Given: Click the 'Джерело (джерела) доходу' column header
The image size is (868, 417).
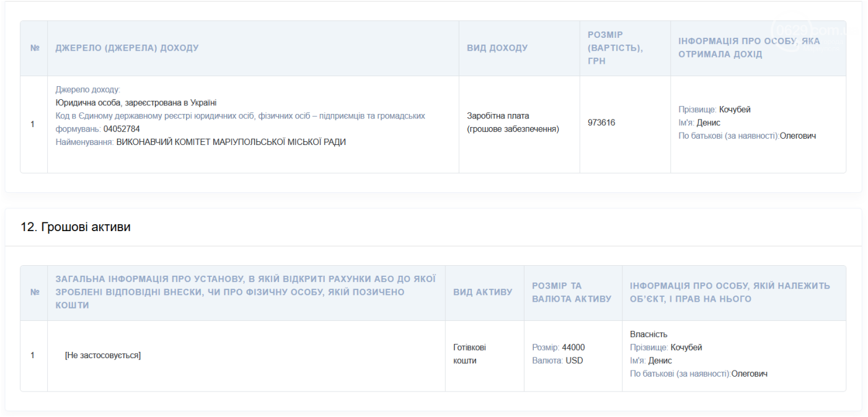Looking at the screenshot, I should pyautogui.click(x=127, y=48).
